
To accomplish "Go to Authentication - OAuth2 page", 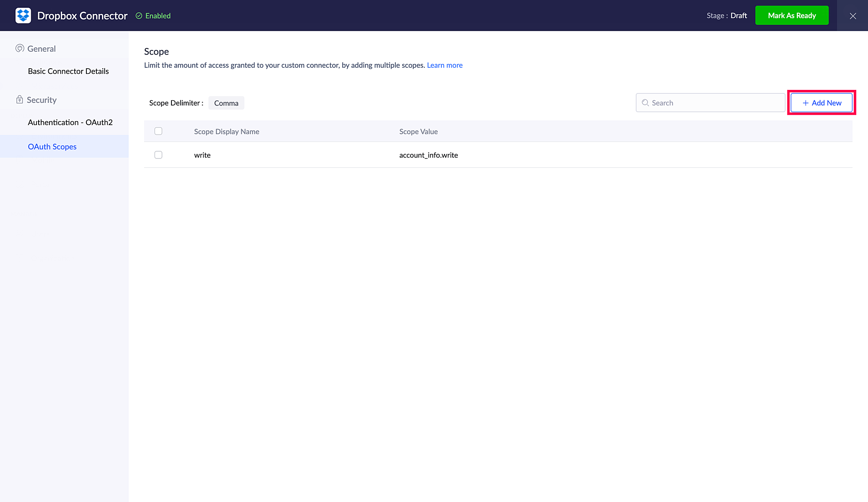I will tap(70, 122).
